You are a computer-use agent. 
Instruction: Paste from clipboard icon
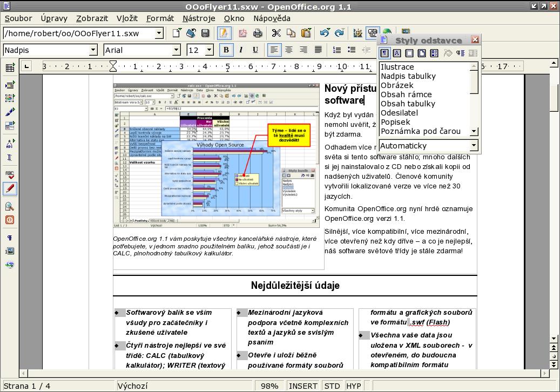point(306,33)
